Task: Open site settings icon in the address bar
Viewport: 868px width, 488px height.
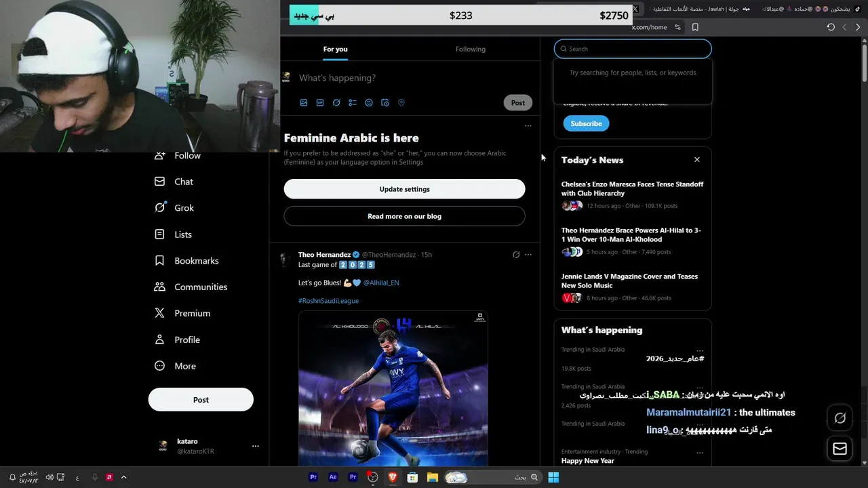Action: click(677, 27)
